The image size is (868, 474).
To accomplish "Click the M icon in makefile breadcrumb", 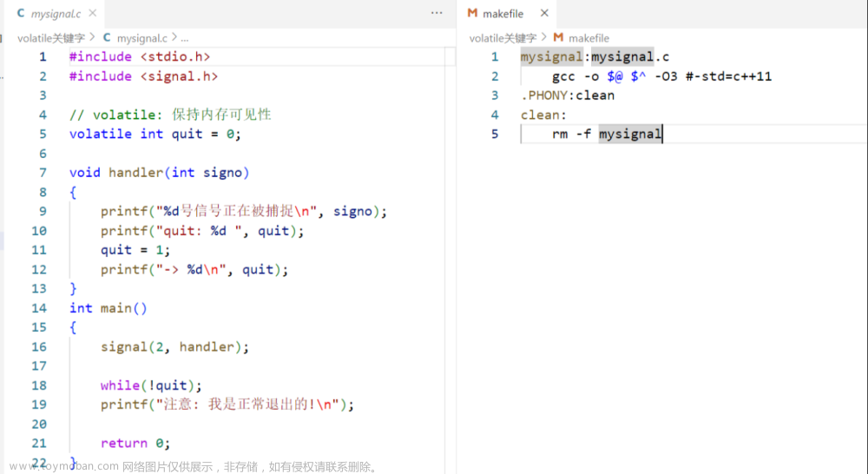I will (x=558, y=37).
